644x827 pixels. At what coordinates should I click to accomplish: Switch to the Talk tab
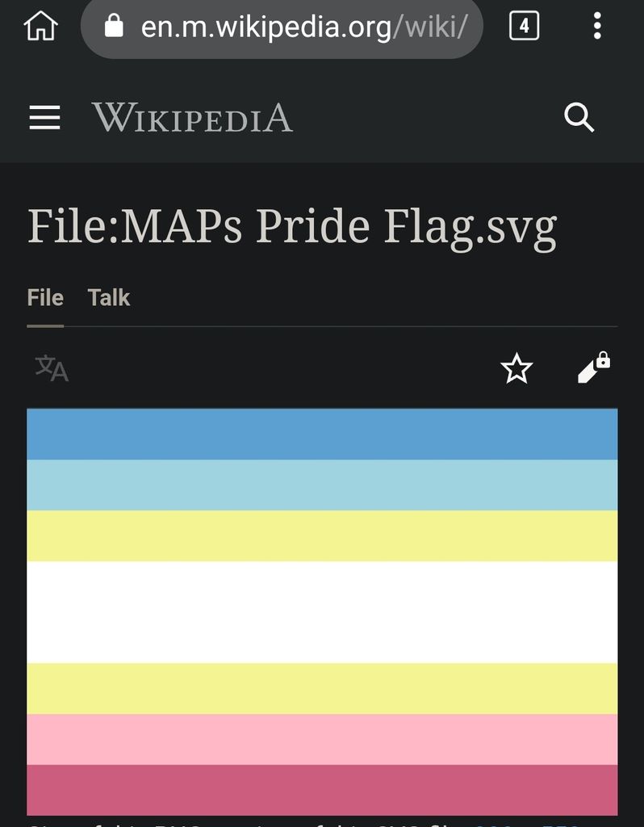(x=109, y=298)
